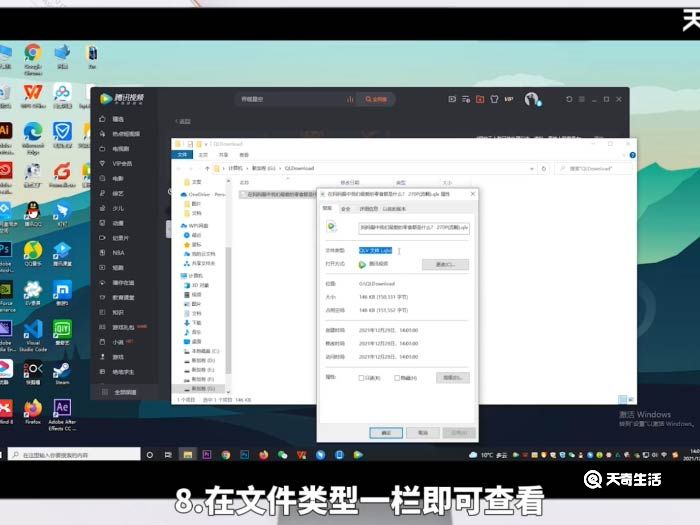Image resolution: width=700 pixels, height=525 pixels.
Task: Click the 高级 button in Properties attributes
Action: 453,378
